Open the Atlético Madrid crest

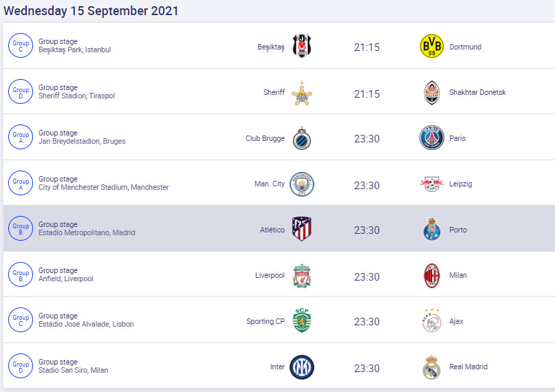click(301, 229)
